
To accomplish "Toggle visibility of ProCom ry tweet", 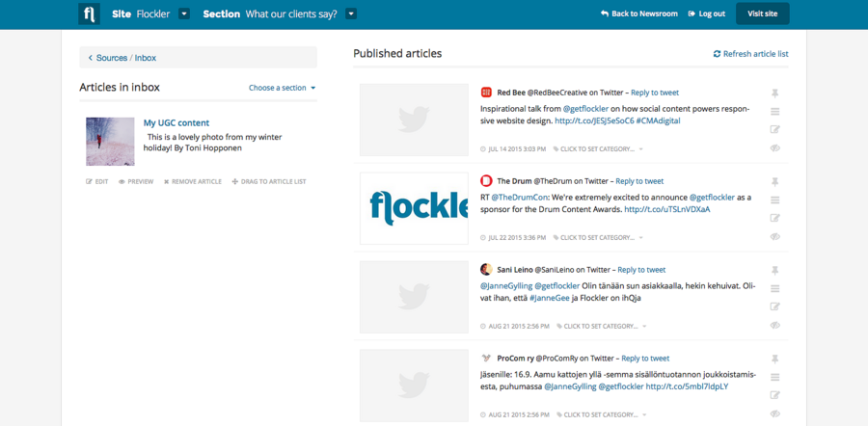I will pyautogui.click(x=775, y=413).
